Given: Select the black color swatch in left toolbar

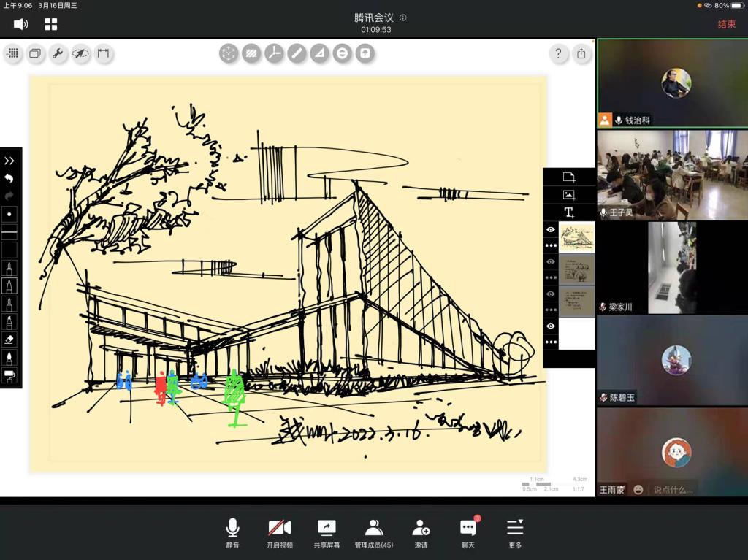Looking at the screenshot, I should coord(9,250).
